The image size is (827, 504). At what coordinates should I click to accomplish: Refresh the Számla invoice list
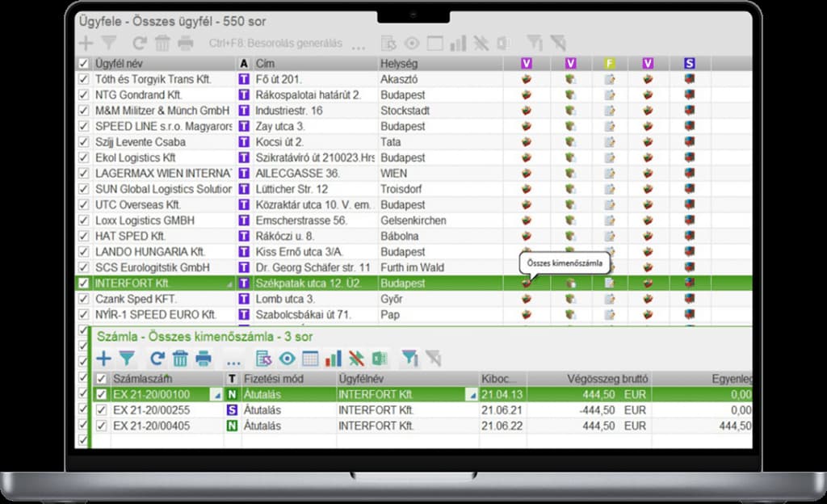157,359
